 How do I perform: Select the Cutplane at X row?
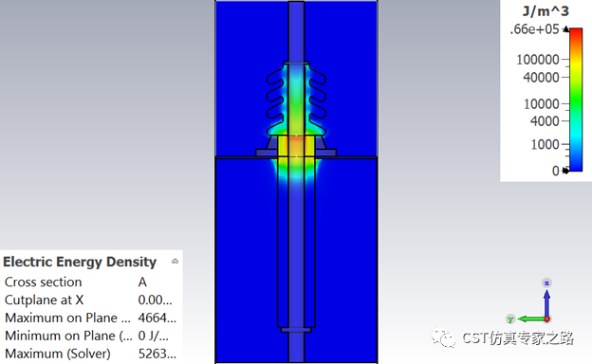click(91, 300)
